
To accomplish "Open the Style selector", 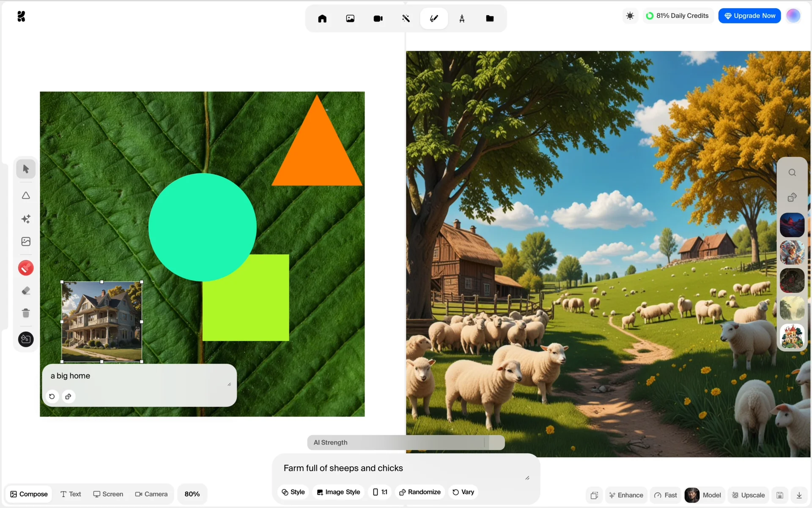I will coord(294,492).
